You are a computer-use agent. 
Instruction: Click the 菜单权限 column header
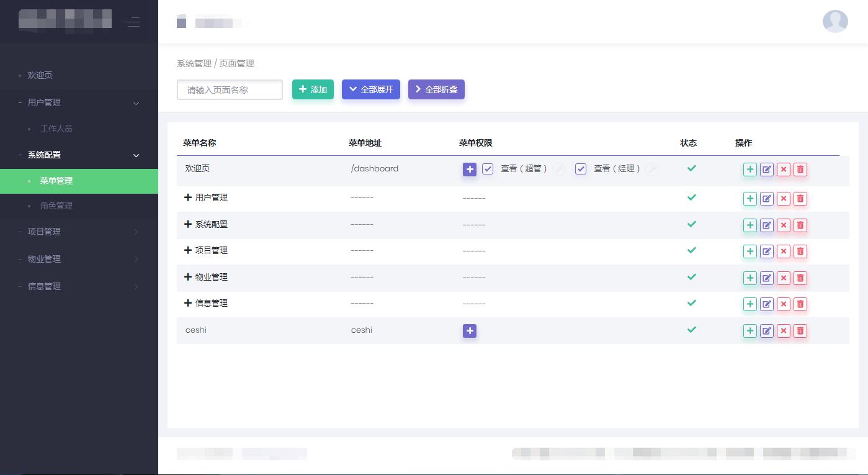476,143
